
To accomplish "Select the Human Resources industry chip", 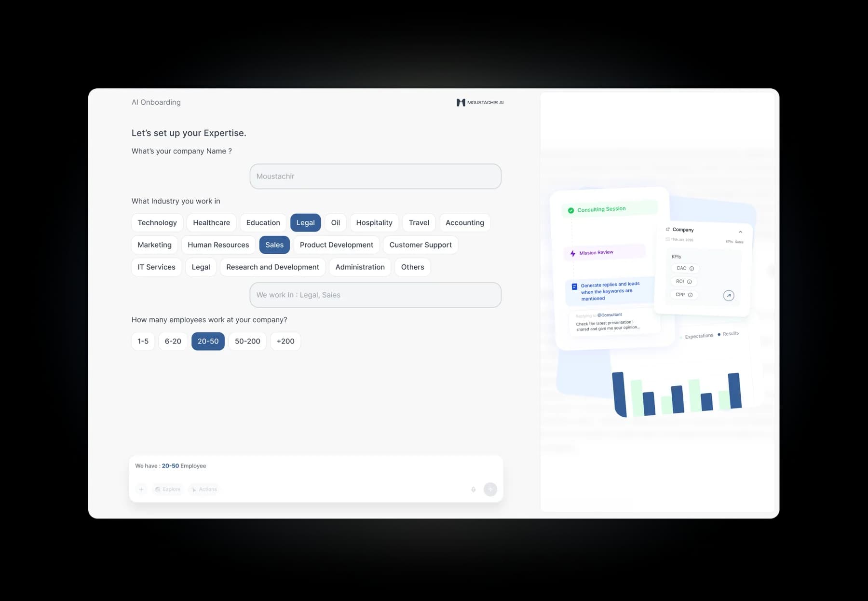I will (x=218, y=245).
